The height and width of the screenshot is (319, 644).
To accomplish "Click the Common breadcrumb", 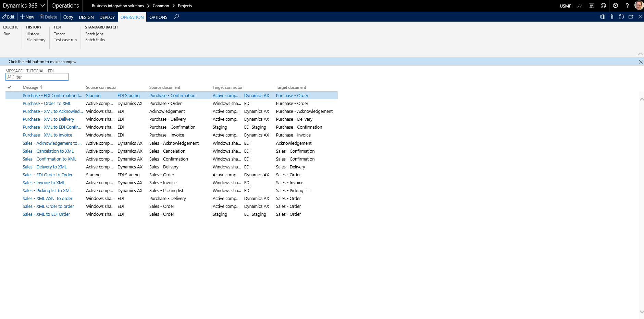I will 161,6.
